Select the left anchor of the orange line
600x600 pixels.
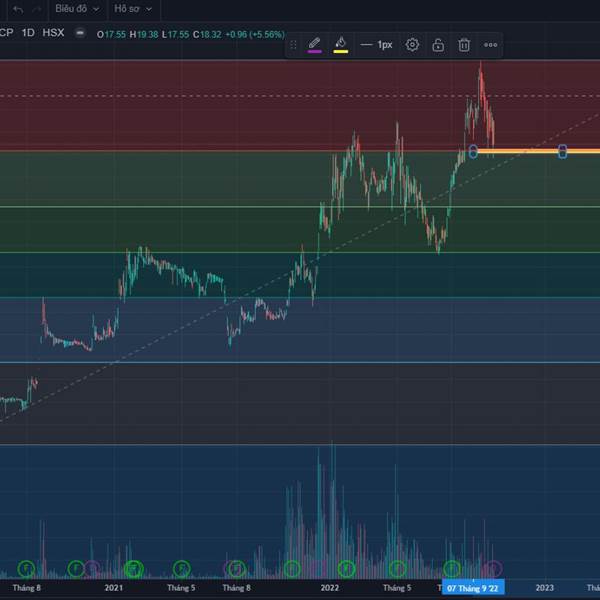coord(473,152)
